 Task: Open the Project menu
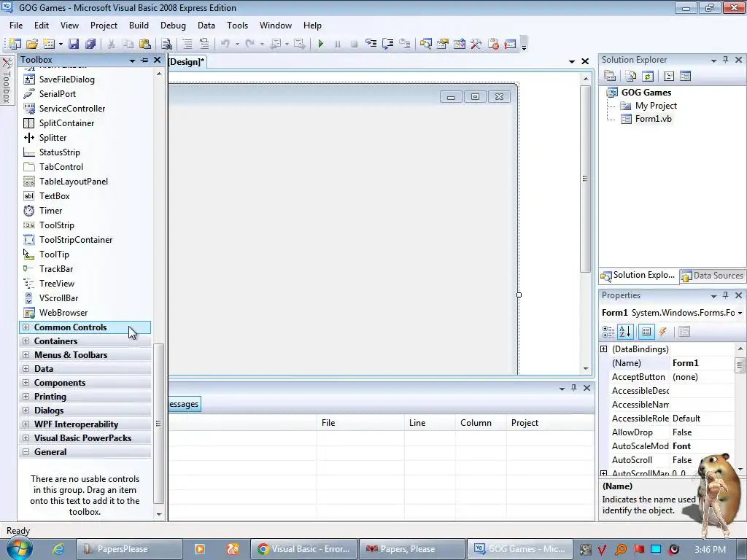(x=104, y=26)
